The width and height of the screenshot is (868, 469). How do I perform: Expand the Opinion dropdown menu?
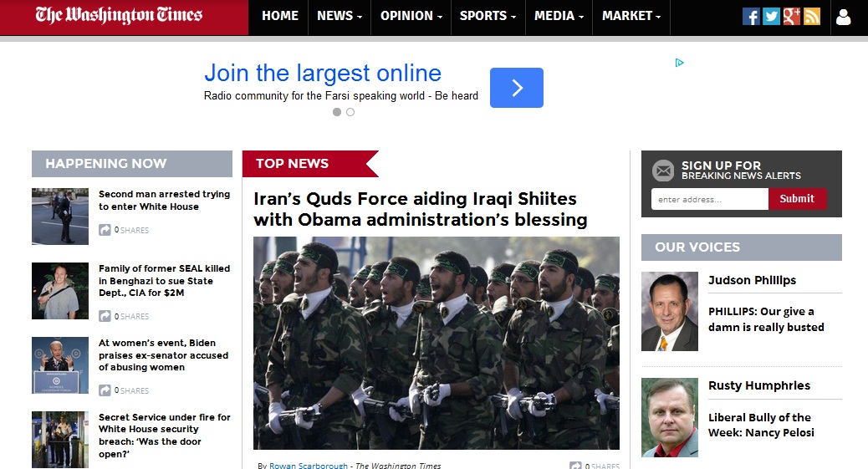411,16
